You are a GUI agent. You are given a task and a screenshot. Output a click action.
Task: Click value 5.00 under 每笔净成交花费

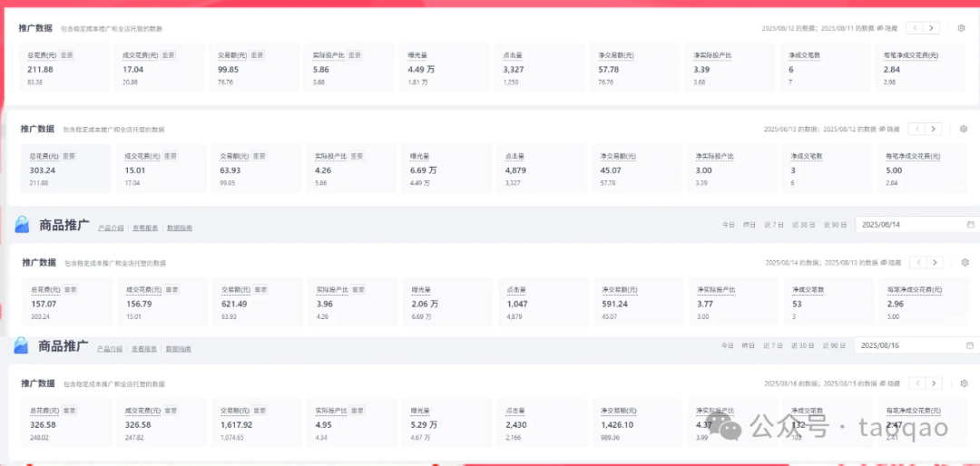[895, 170]
